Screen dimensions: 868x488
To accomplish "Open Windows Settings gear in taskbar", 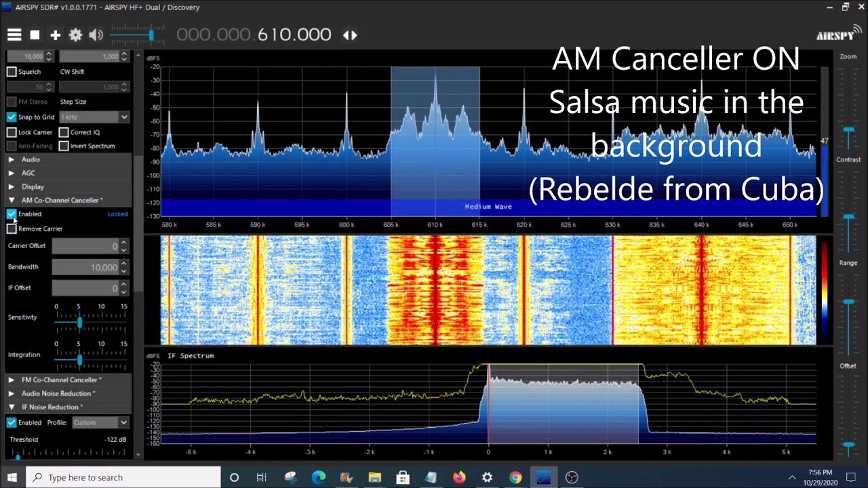I will tap(487, 477).
